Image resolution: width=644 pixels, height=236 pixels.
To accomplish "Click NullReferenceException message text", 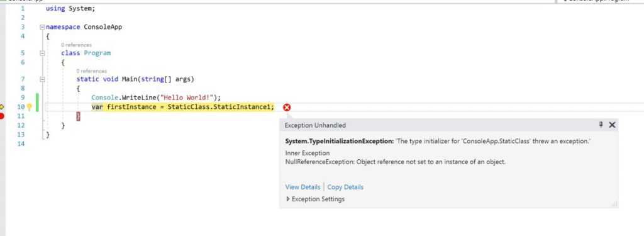I will click(x=396, y=162).
